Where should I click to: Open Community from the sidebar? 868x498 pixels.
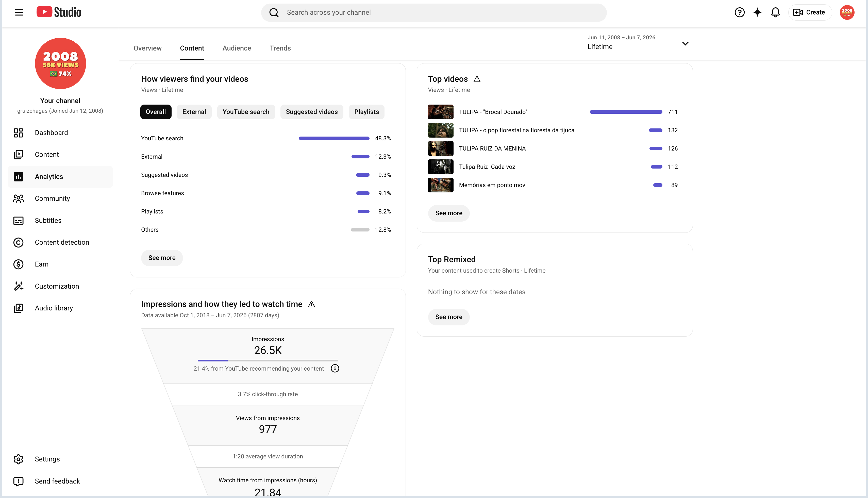pyautogui.click(x=60, y=199)
